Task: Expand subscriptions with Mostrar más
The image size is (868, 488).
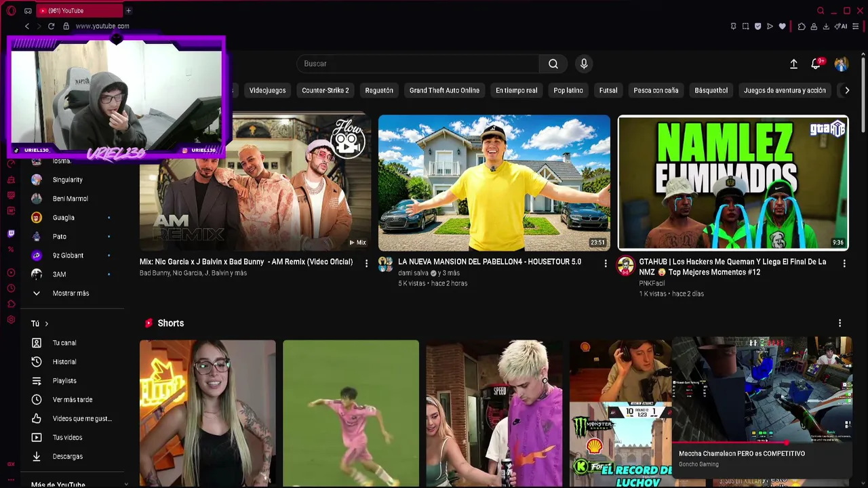Action: pos(71,293)
